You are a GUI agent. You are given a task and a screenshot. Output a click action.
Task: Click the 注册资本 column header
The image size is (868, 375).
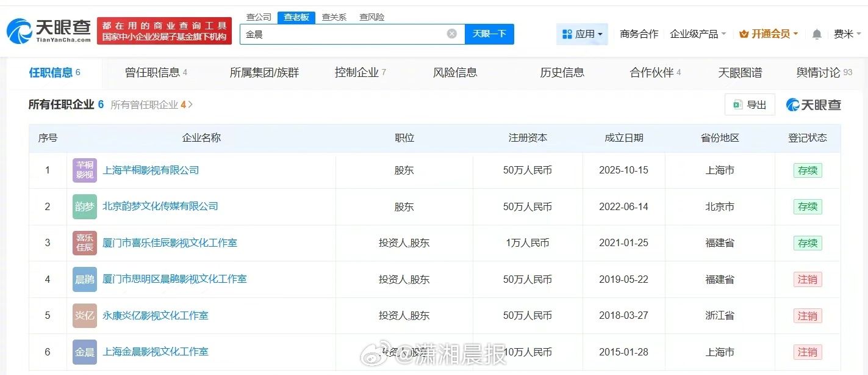[528, 138]
